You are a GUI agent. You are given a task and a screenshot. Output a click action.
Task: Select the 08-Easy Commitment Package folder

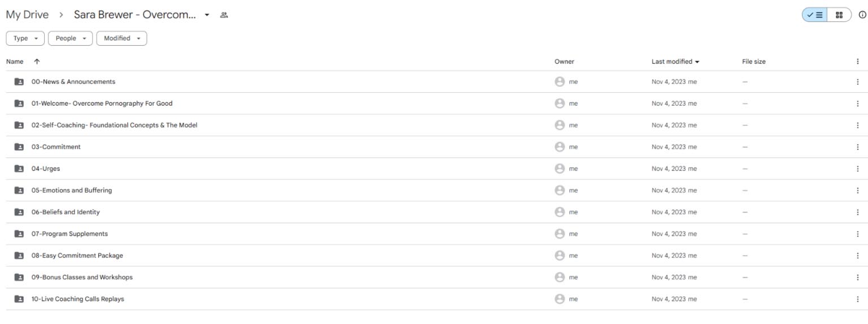pos(77,256)
